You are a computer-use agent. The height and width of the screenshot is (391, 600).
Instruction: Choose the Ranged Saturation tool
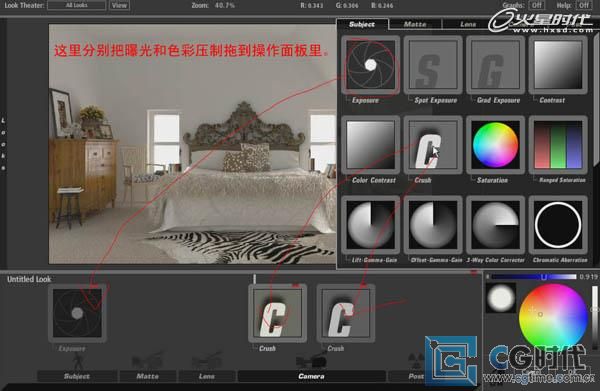pos(558,145)
